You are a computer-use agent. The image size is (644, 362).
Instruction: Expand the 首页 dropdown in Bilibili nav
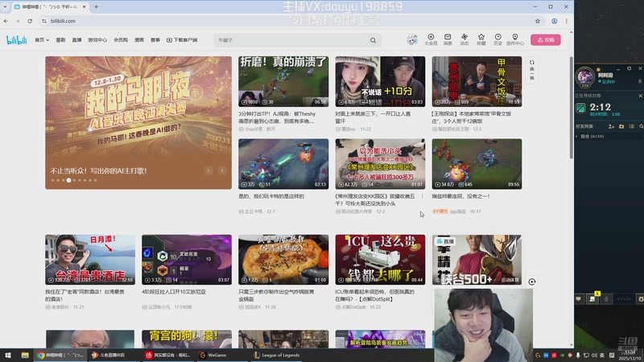(x=42, y=39)
